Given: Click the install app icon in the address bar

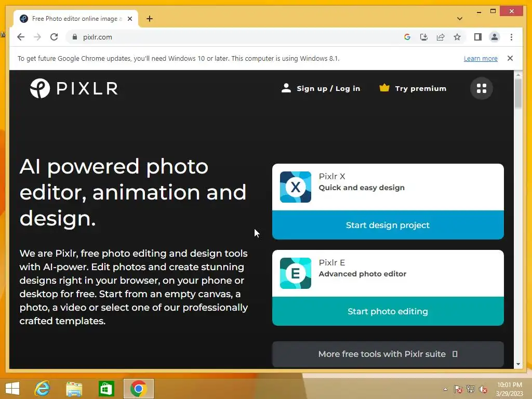Looking at the screenshot, I should [x=424, y=37].
